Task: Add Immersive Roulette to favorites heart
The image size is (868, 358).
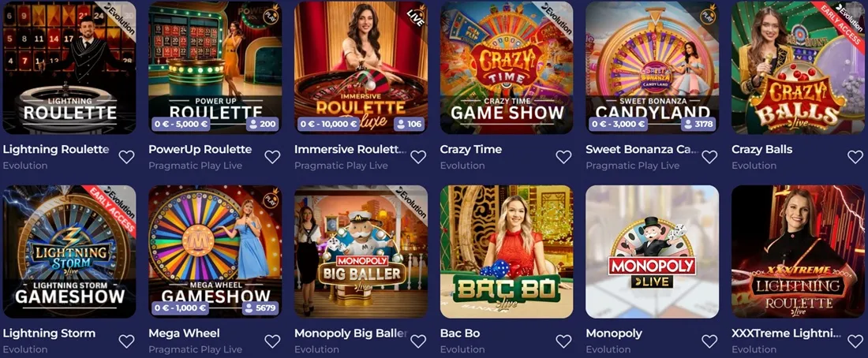Action: (x=418, y=157)
